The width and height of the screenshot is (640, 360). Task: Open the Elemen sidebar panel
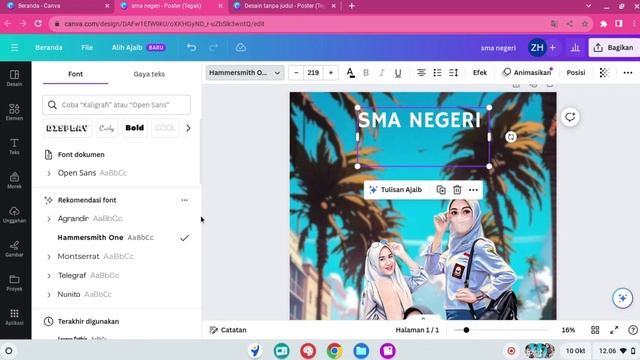point(14,112)
